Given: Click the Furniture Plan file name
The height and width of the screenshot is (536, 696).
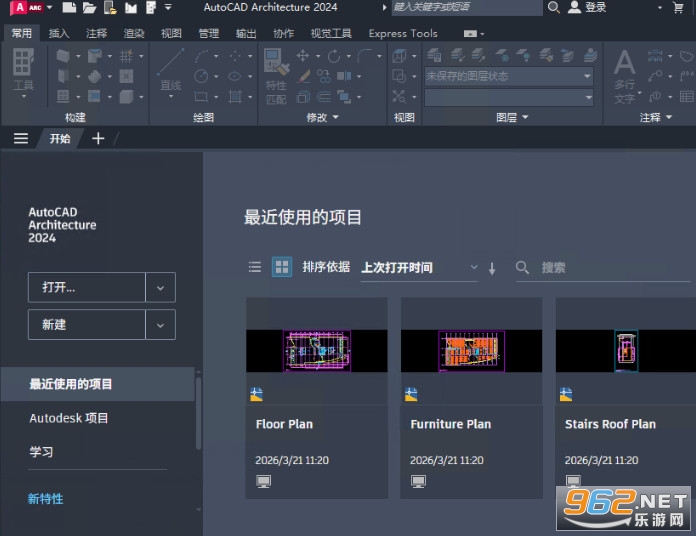Looking at the screenshot, I should 451,424.
